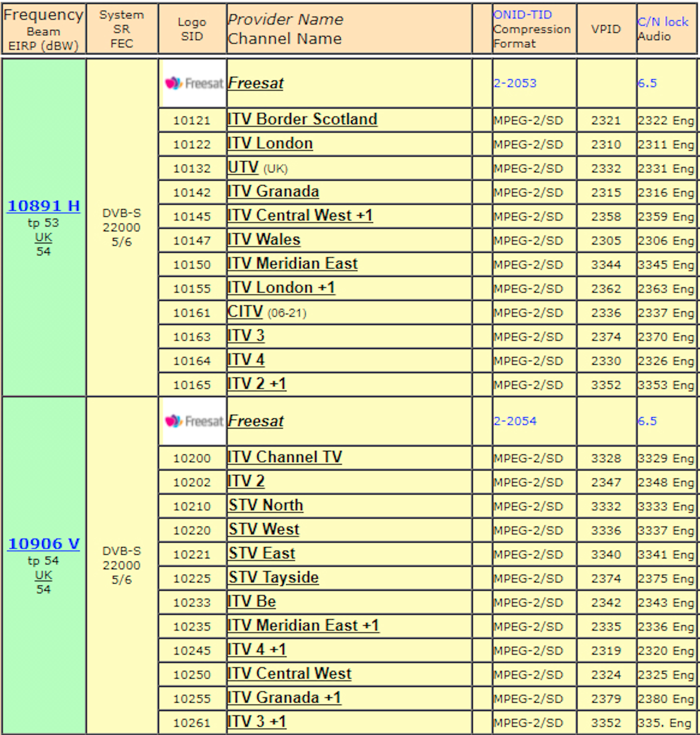Open the UTV channel link
The image size is (700, 735).
point(243,168)
